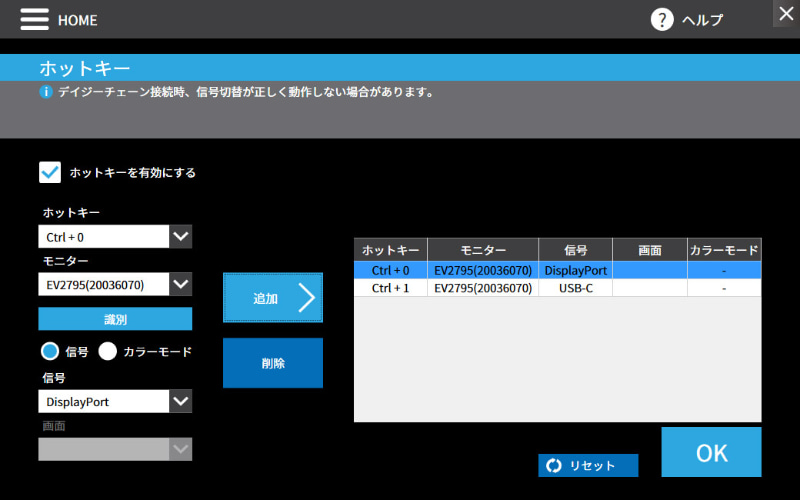Close the window with the X button
Screen dimensions: 800x500
[x=786, y=13]
